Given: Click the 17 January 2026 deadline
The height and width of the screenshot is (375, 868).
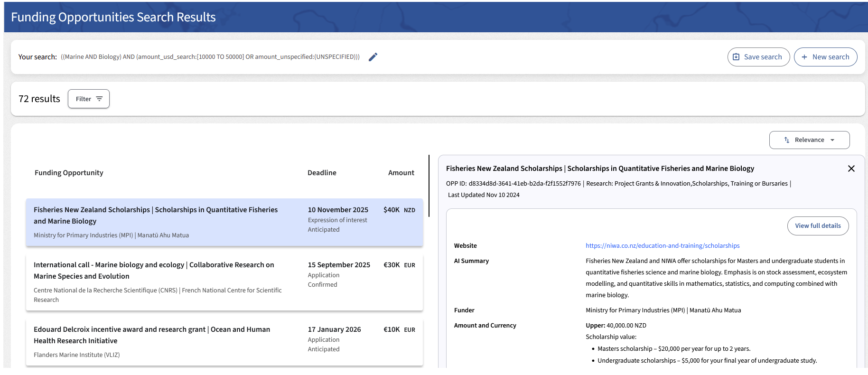Looking at the screenshot, I should (x=334, y=329).
